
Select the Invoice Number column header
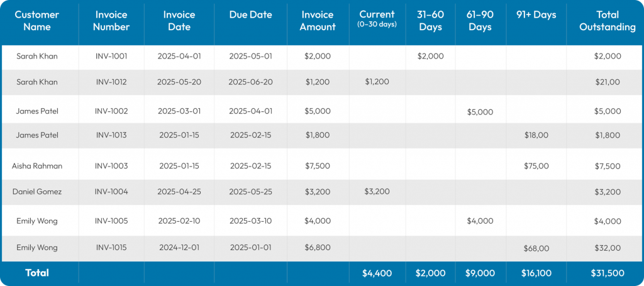(x=112, y=21)
